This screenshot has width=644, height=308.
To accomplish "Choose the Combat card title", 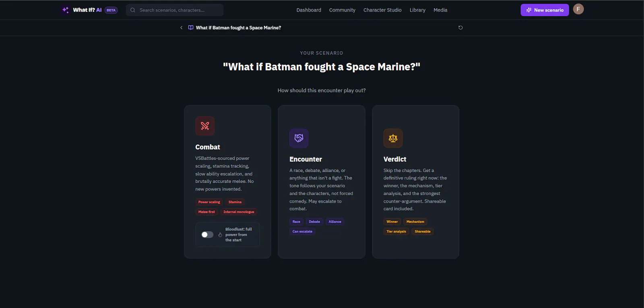I will tap(208, 147).
